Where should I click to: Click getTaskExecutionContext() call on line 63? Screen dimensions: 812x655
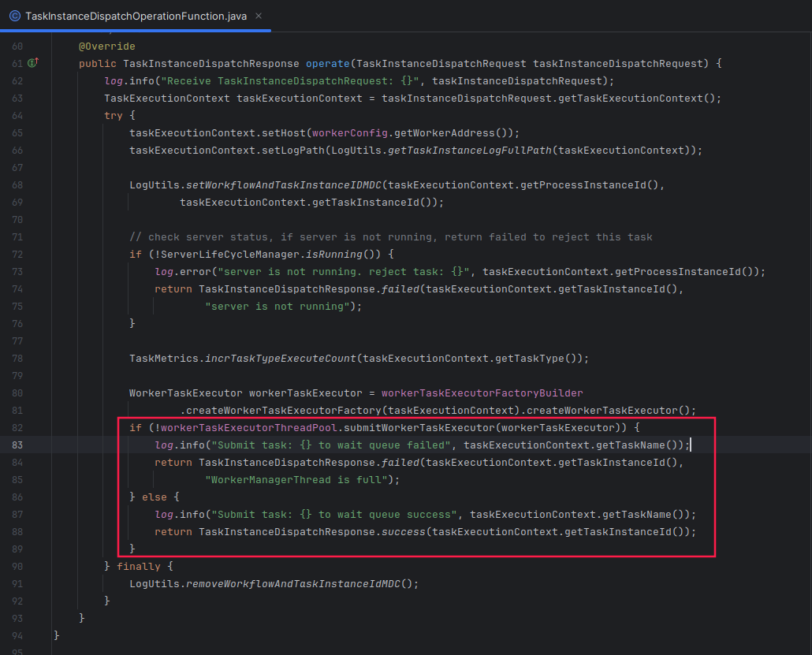(636, 98)
